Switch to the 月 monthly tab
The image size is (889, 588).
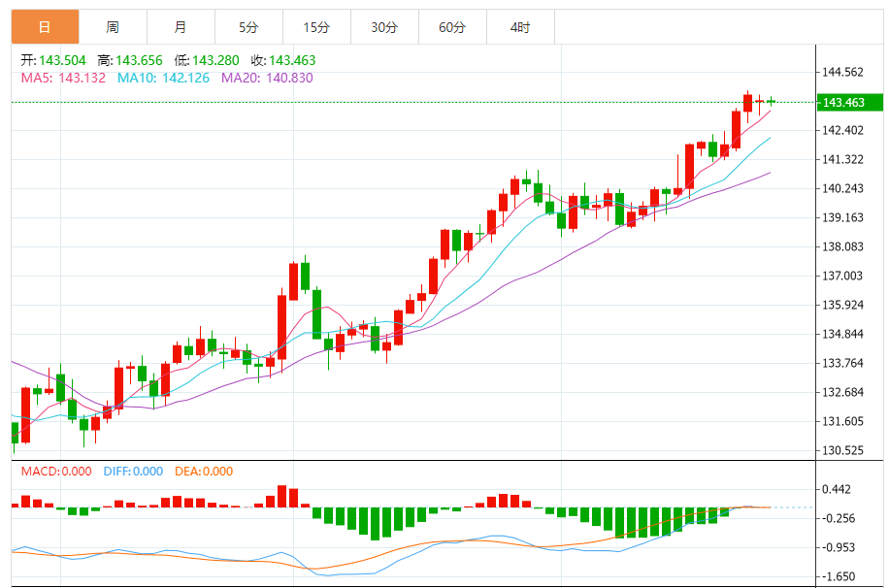[181, 27]
